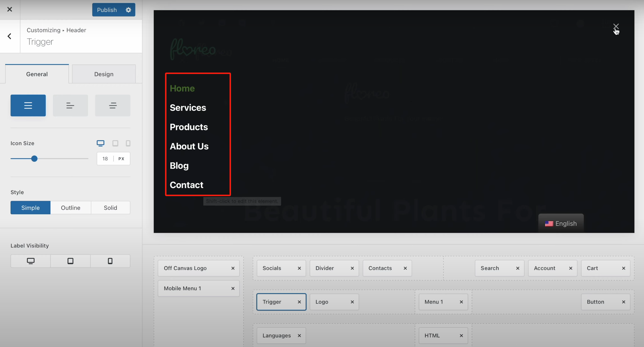Select the centered trigger alignment icon
644x347 pixels.
(70, 105)
